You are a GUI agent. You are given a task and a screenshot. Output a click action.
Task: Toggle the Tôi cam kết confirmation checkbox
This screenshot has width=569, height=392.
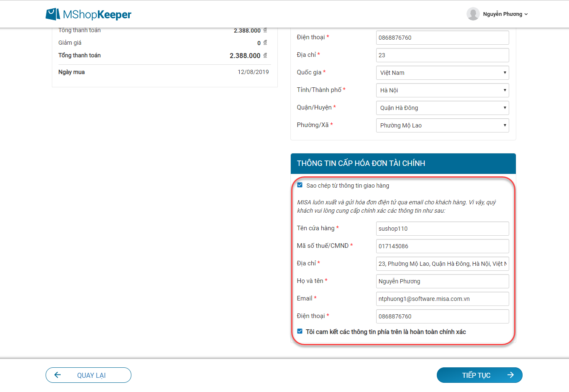coord(300,331)
